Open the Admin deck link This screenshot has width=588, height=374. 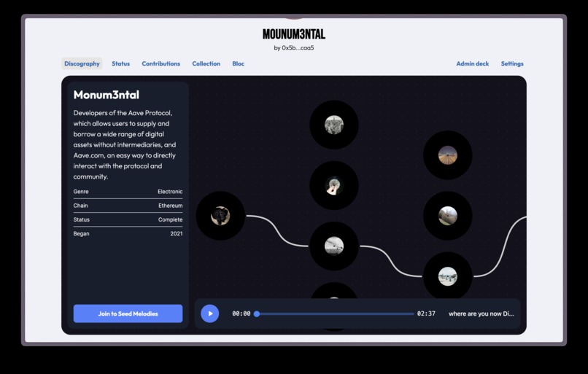pos(473,63)
